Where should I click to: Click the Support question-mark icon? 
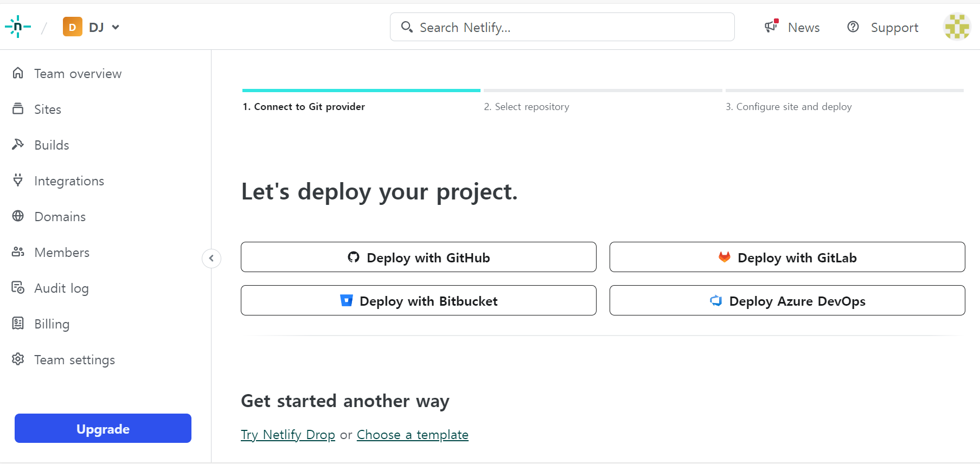tap(853, 27)
